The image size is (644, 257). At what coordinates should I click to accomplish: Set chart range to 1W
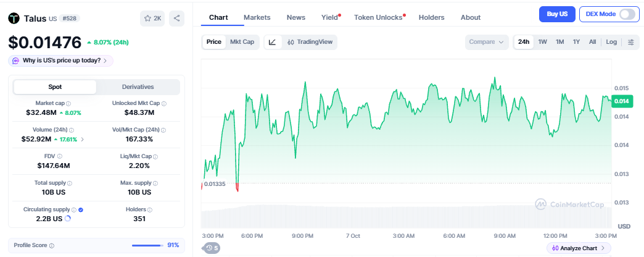543,42
